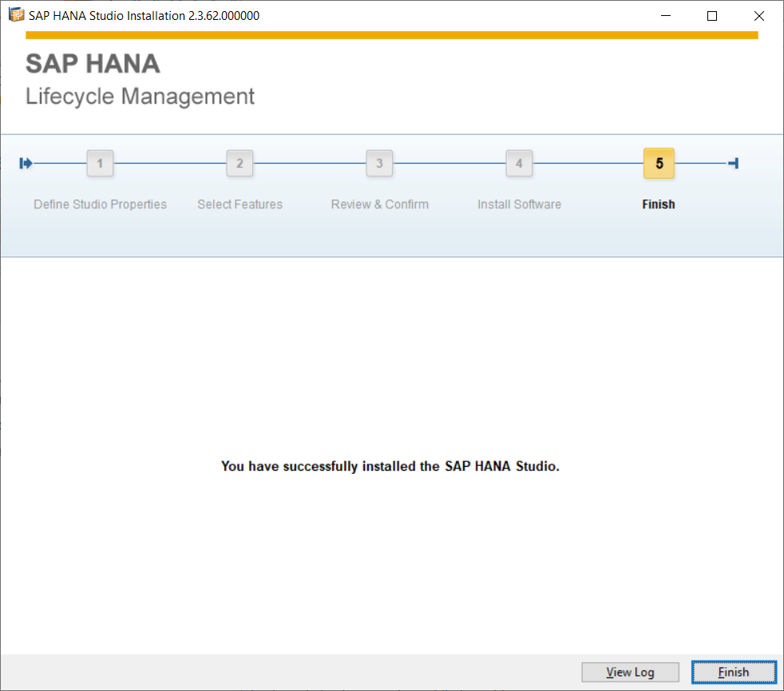Click the Finish button to close installer
The width and height of the screenshot is (784, 691).
733,672
